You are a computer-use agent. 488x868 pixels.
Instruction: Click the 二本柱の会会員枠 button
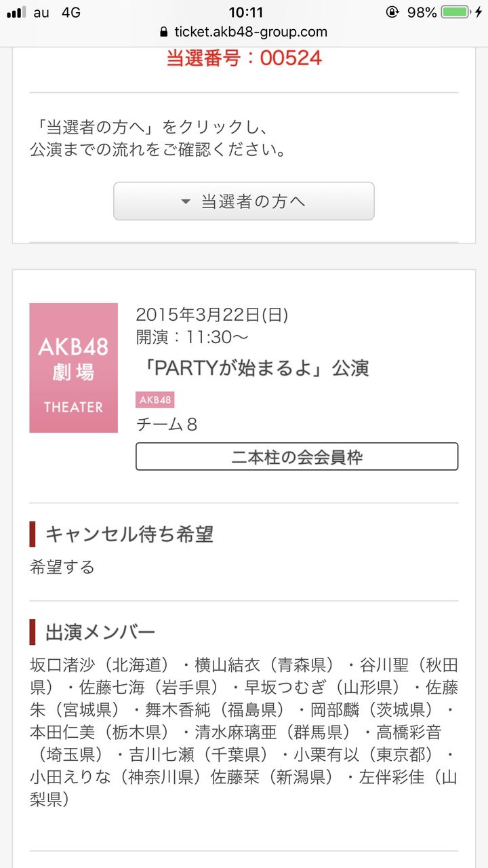click(x=297, y=456)
